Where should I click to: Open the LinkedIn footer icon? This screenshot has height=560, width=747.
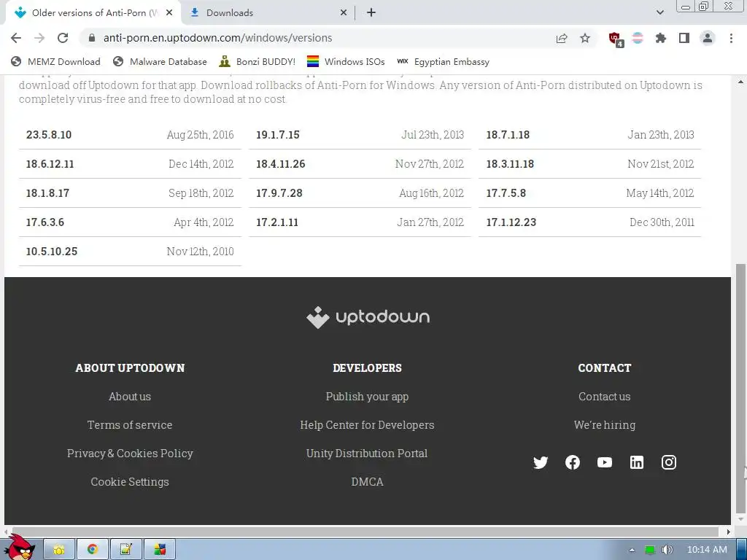[636, 462]
